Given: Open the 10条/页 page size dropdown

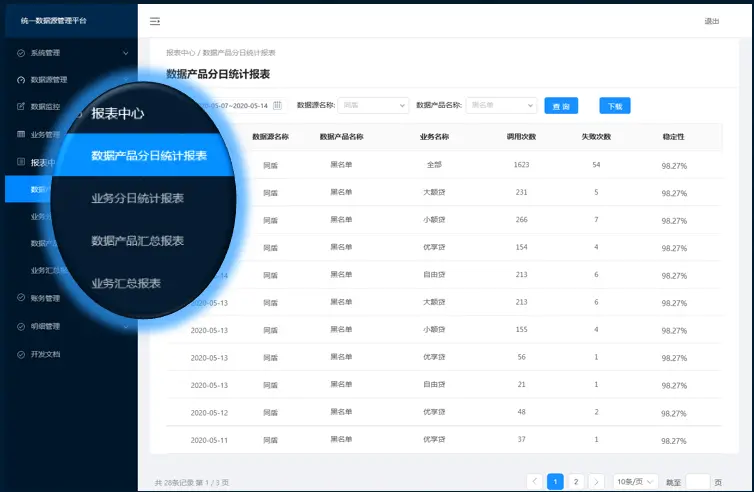Looking at the screenshot, I should pyautogui.click(x=635, y=481).
